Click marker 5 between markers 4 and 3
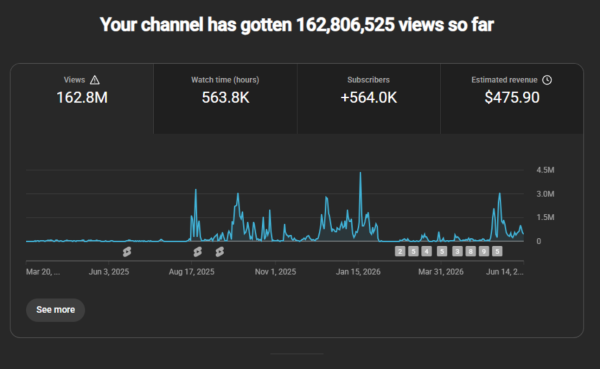The image size is (600, 369). click(x=442, y=251)
